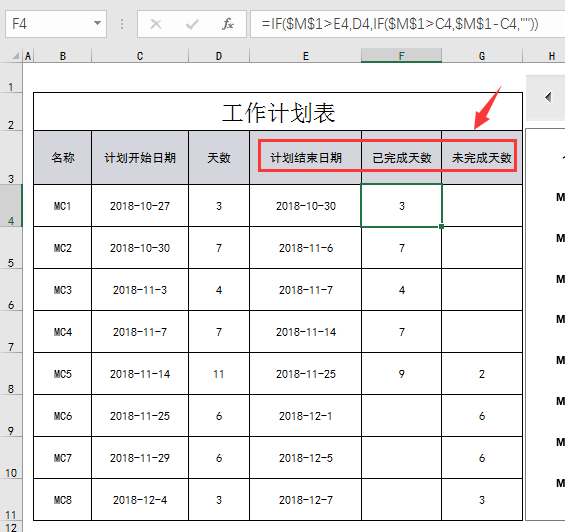Screen dimensions: 565x532
Task: Confirm formula entry with the checkmark icon
Action: click(x=192, y=24)
